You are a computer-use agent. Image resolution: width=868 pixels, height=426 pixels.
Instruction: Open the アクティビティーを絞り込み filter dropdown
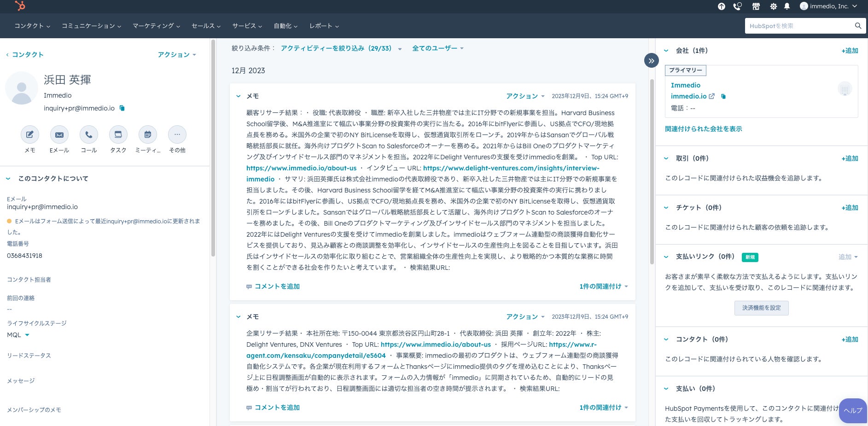[x=341, y=48]
